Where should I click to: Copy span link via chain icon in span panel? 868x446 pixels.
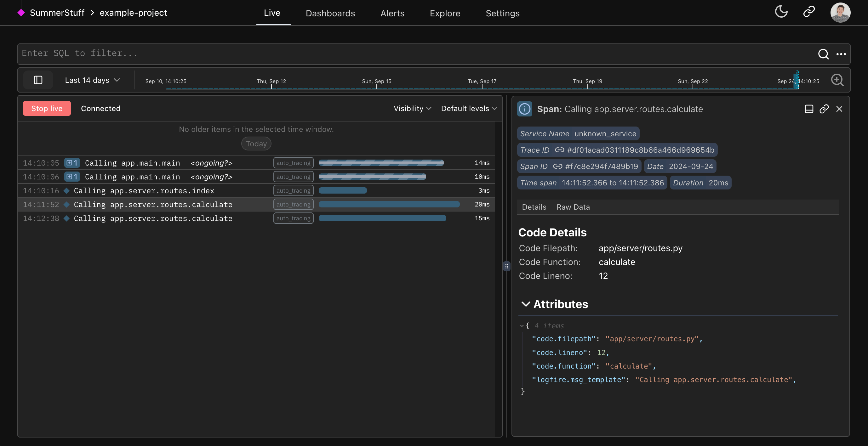click(x=825, y=109)
